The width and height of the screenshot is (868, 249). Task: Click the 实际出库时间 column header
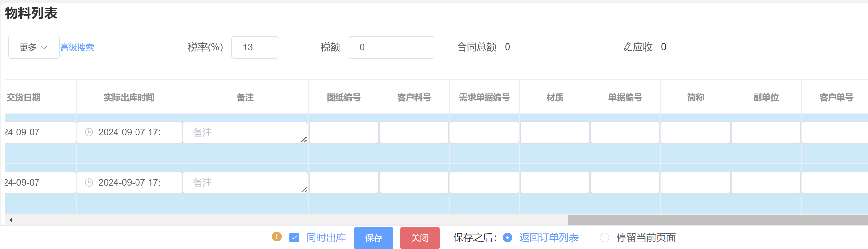[129, 97]
